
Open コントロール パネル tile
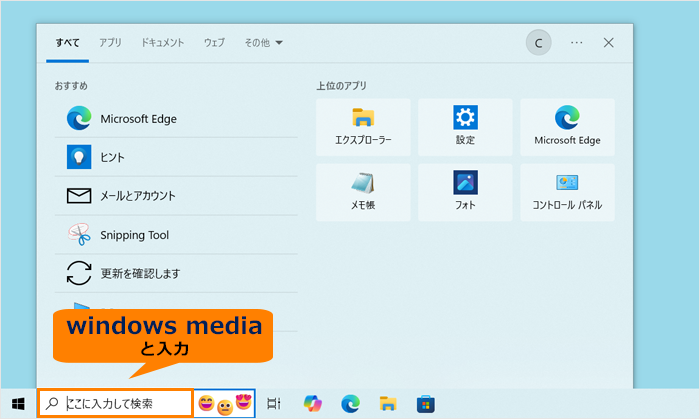point(567,192)
